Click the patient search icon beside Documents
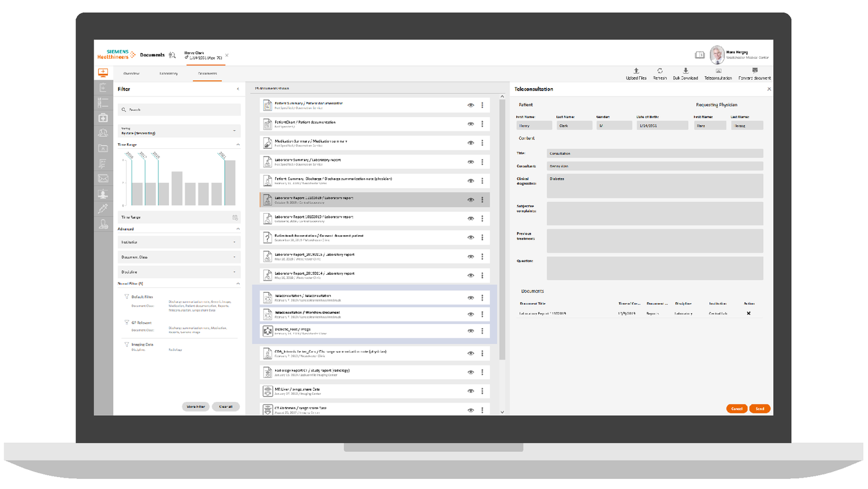The height and width of the screenshot is (489, 868). point(172,55)
